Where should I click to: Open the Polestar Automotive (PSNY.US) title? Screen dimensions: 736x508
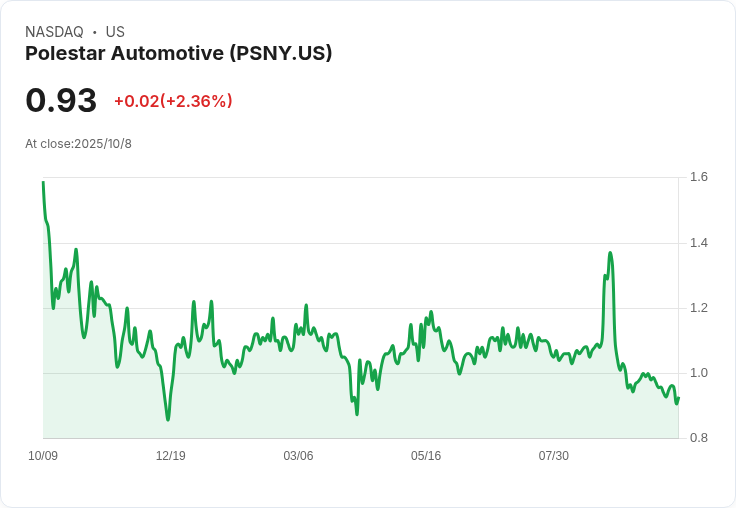coord(178,53)
